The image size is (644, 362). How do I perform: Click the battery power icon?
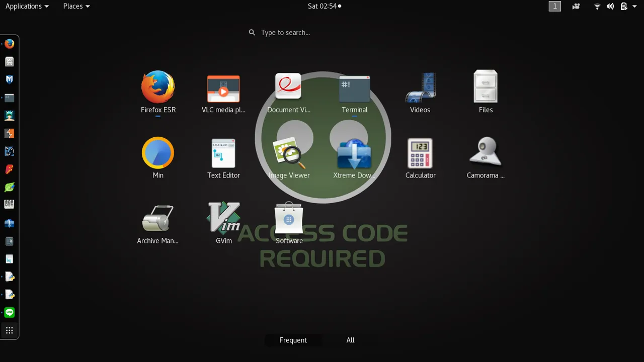(x=624, y=6)
